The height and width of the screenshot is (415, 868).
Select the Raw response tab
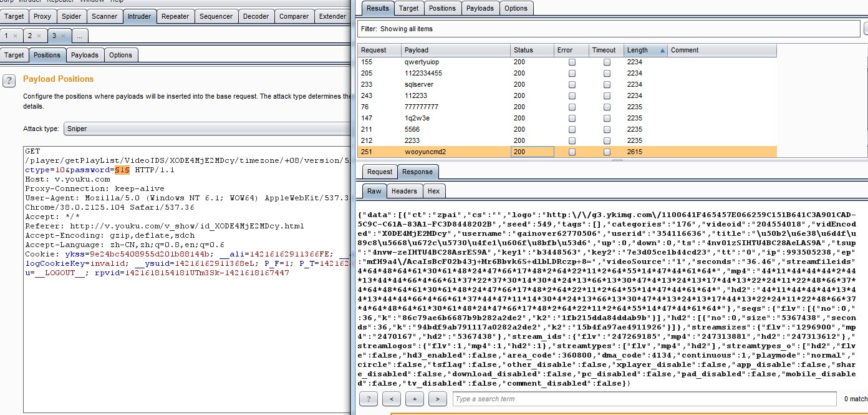[x=374, y=192]
